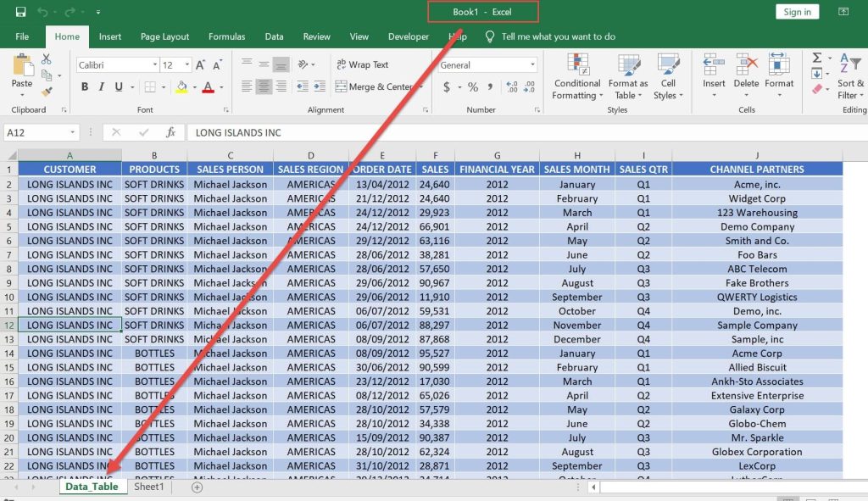Open the Developer ribbon tab

click(408, 36)
